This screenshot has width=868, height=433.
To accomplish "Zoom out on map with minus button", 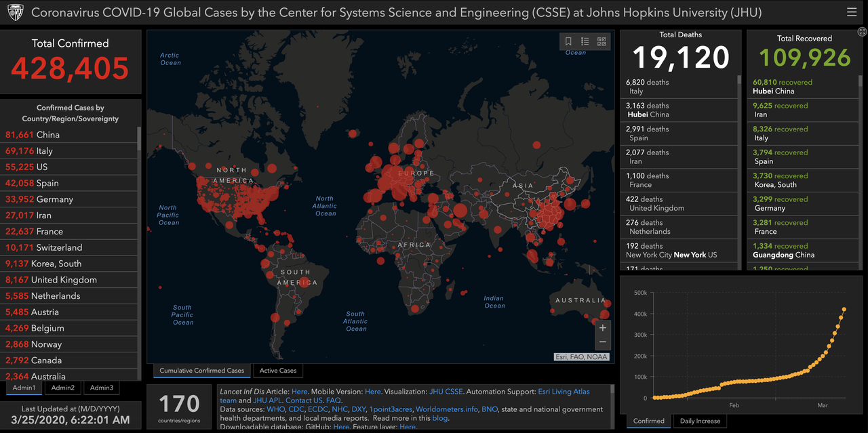I will [x=602, y=342].
